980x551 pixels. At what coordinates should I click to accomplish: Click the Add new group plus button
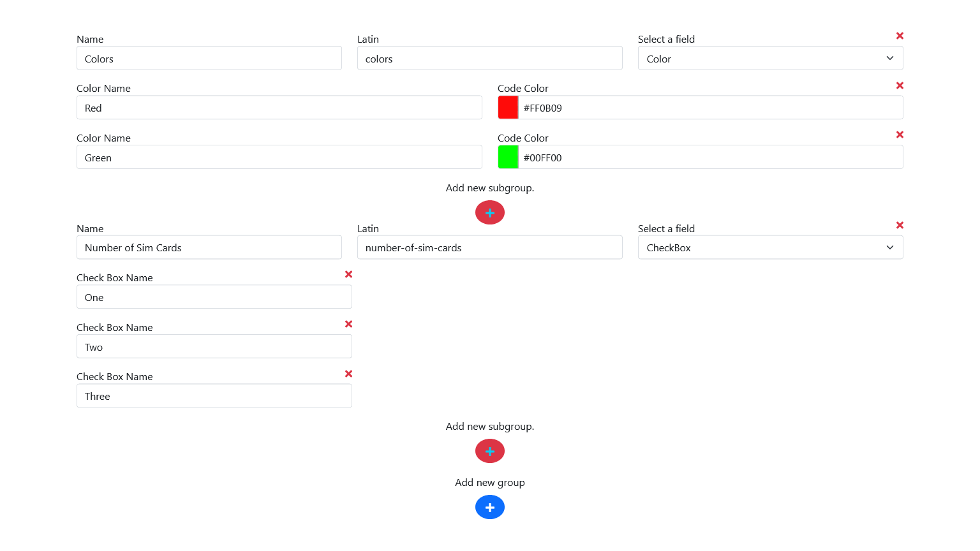490,507
